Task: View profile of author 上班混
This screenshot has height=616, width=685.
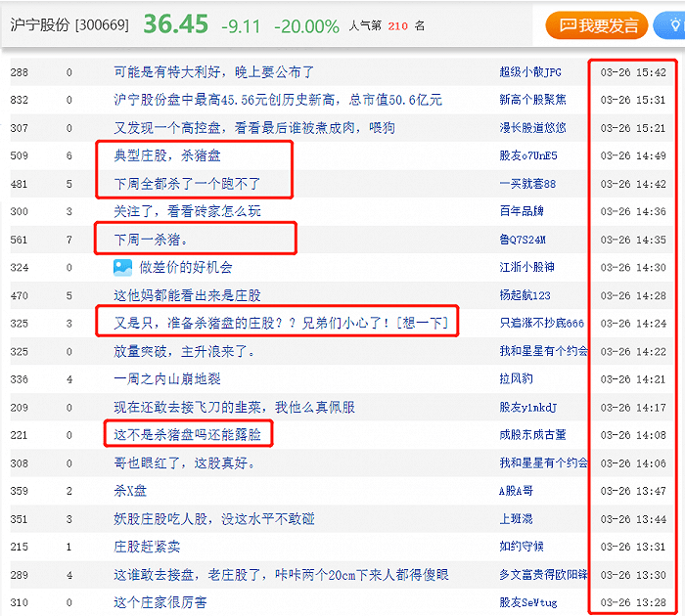Action: click(x=516, y=518)
